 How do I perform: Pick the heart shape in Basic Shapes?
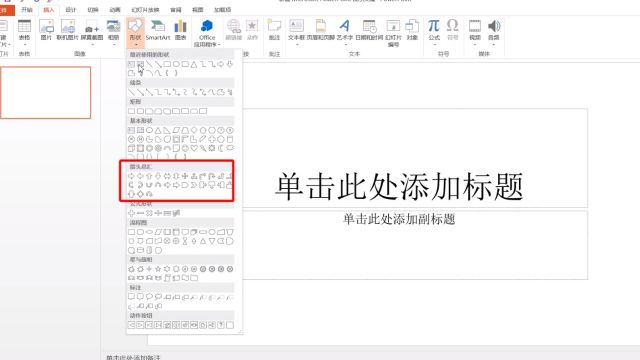click(x=194, y=148)
